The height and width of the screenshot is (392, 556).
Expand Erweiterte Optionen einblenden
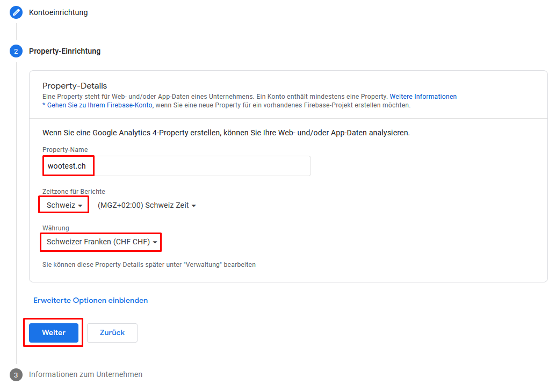[90, 300]
